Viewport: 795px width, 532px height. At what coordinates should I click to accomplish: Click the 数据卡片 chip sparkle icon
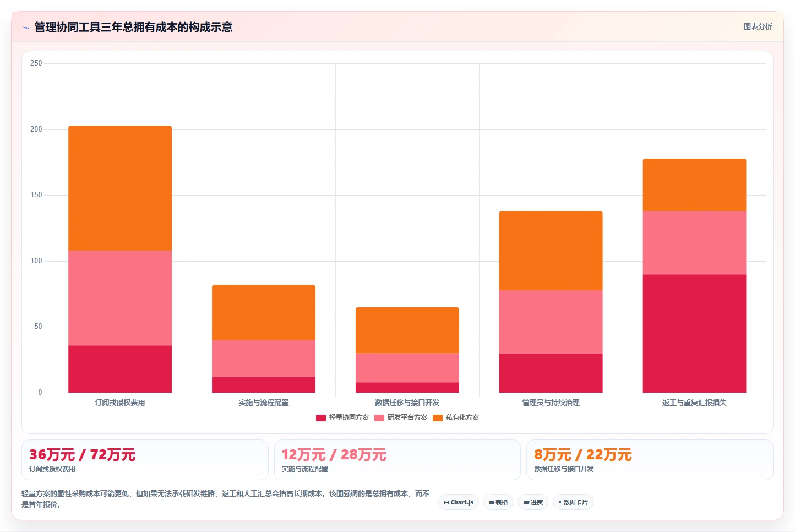coord(560,502)
